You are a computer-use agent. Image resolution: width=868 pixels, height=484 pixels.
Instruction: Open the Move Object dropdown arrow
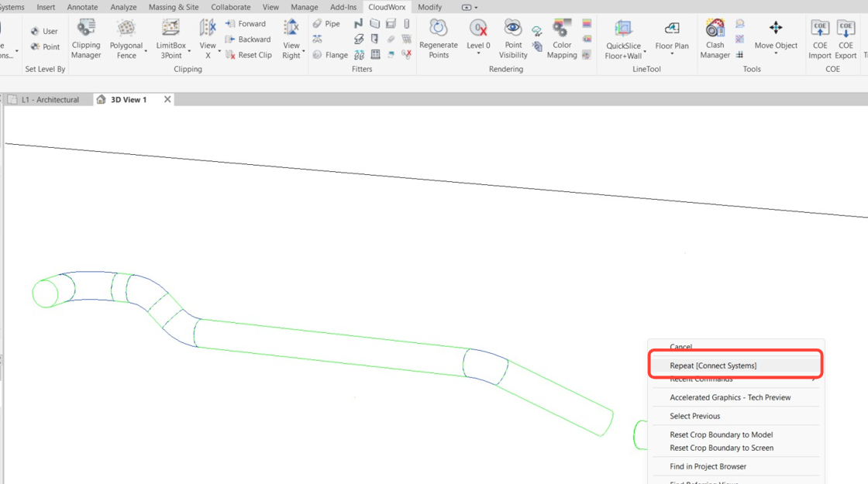coord(776,53)
